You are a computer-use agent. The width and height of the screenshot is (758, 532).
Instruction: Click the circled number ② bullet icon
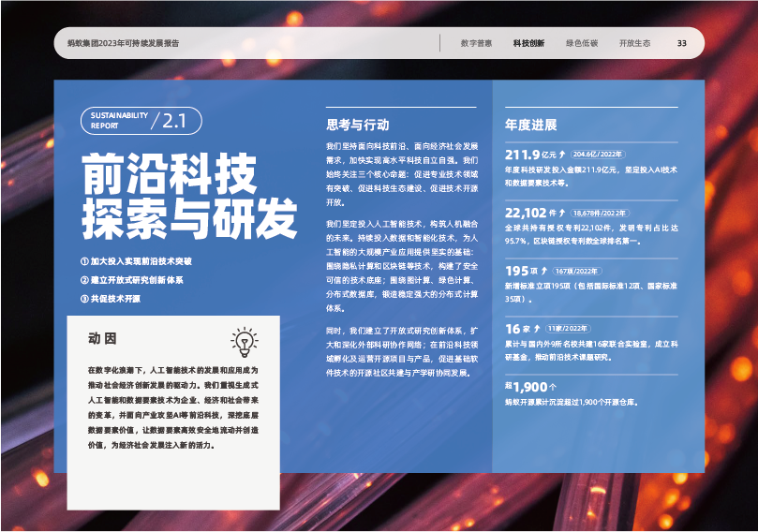(84, 280)
